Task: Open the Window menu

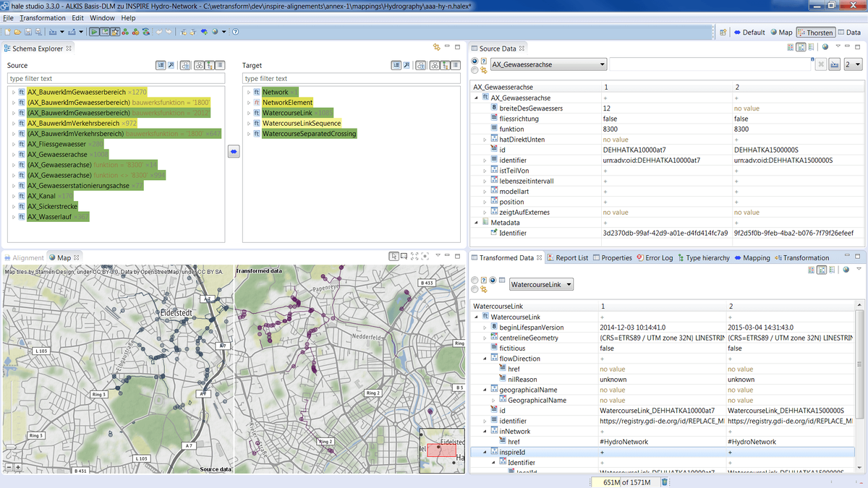Action: click(x=102, y=17)
